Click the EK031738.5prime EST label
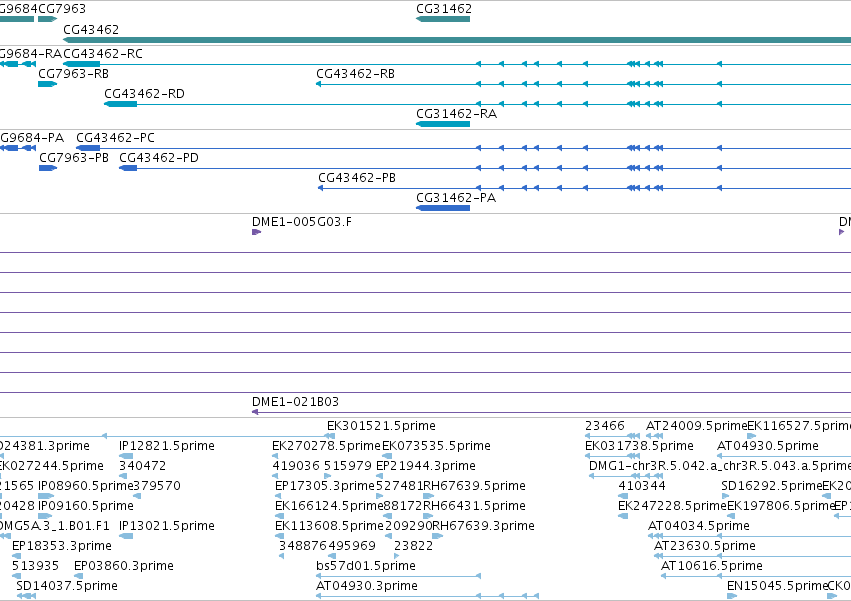Screen dimensions: 851x601 pyautogui.click(x=639, y=446)
